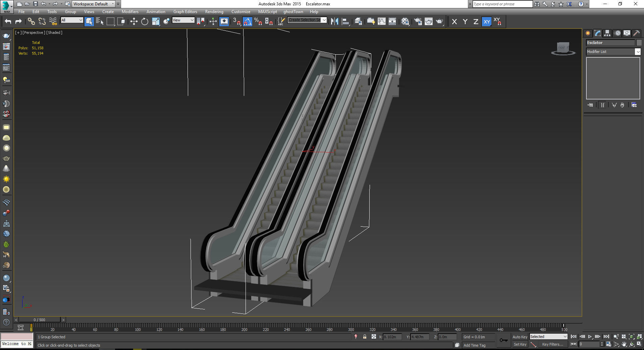Click the current frame number field
644x350 pixels.
click(x=589, y=344)
